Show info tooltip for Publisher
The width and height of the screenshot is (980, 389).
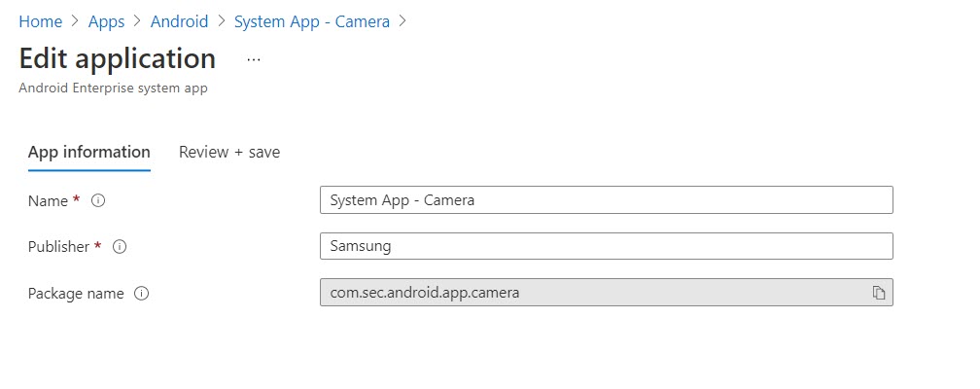(120, 246)
